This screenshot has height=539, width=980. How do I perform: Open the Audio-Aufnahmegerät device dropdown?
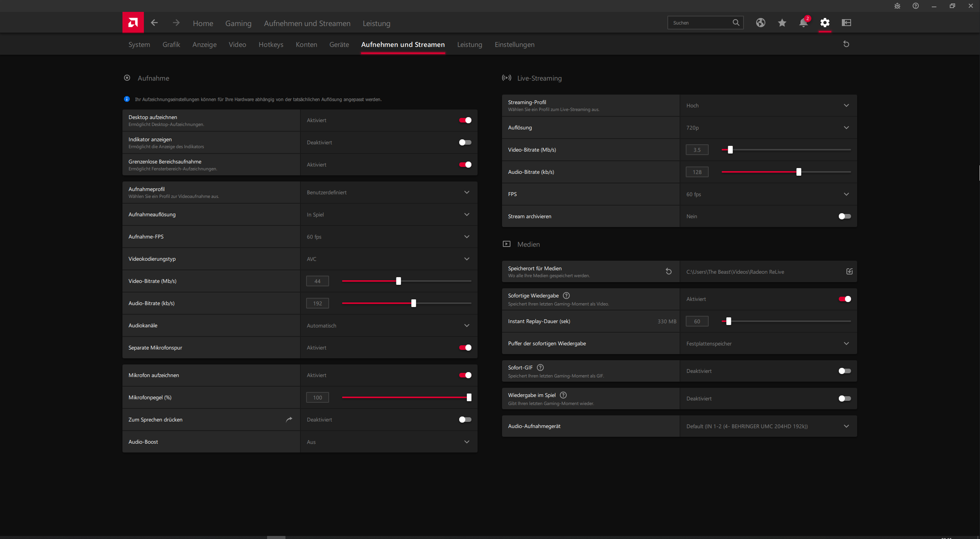click(x=768, y=426)
